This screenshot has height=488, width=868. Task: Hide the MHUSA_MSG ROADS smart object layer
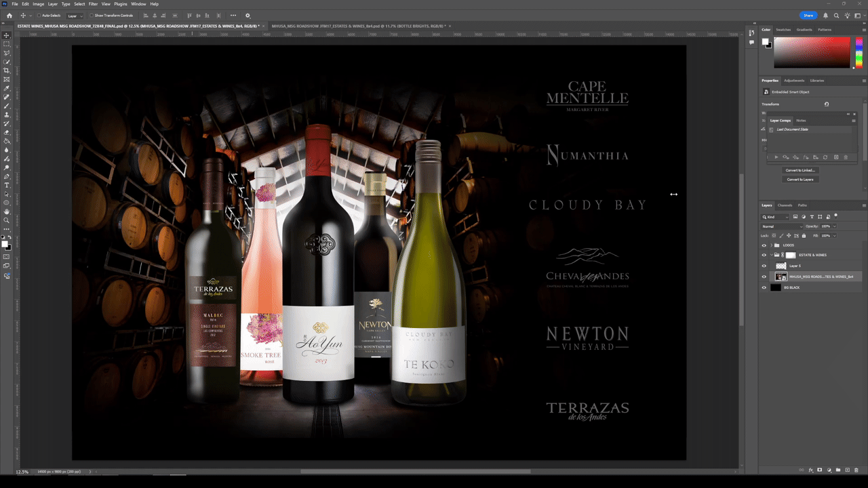pos(764,277)
